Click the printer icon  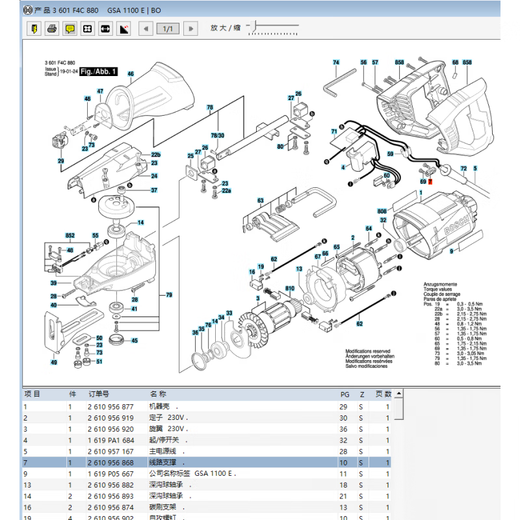click(52, 29)
